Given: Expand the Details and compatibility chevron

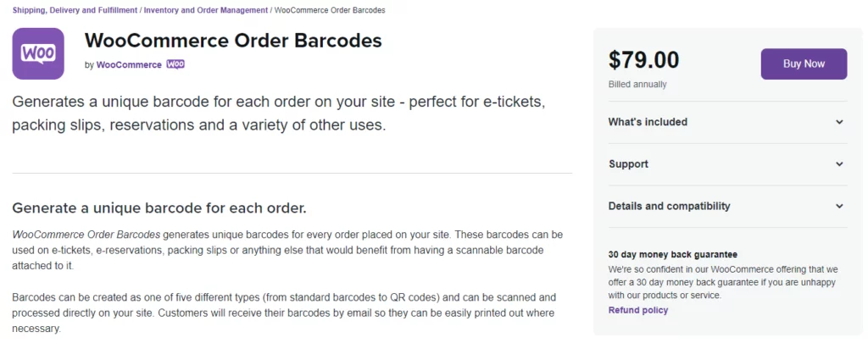Looking at the screenshot, I should coord(839,207).
